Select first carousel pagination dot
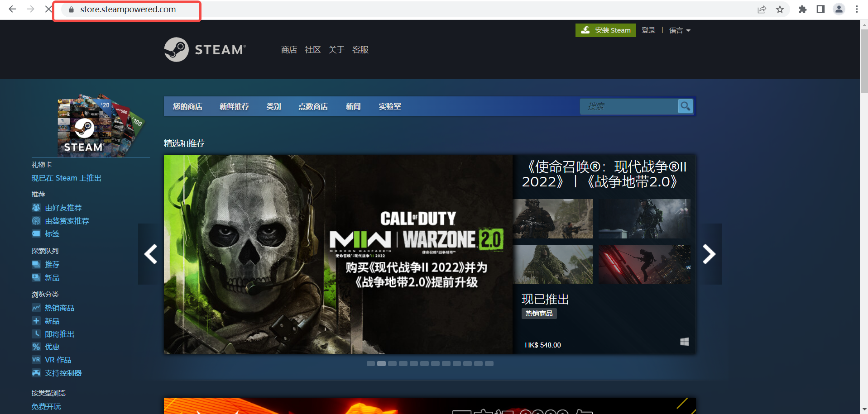 370,364
